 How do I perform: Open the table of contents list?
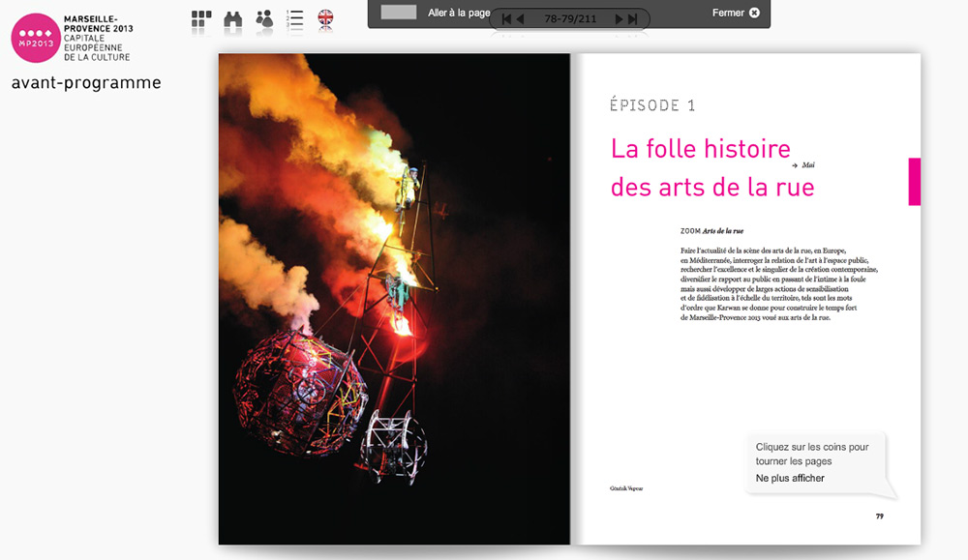pos(295,18)
